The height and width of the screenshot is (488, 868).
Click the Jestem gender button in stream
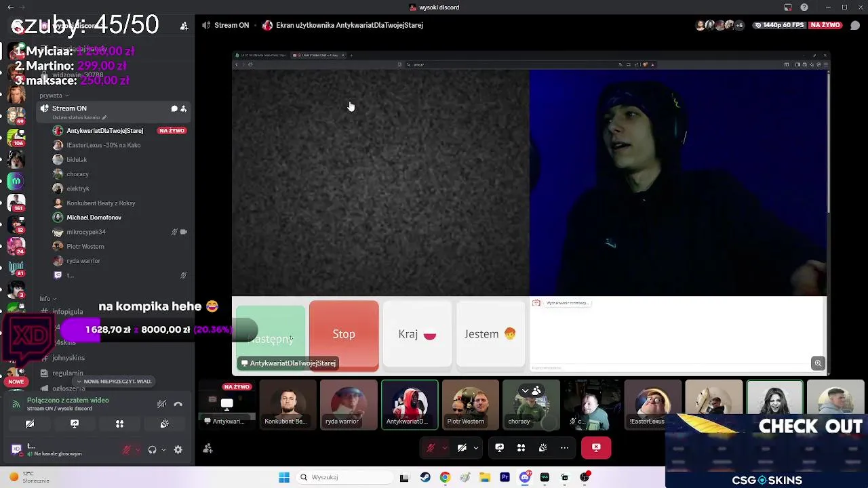tap(490, 334)
